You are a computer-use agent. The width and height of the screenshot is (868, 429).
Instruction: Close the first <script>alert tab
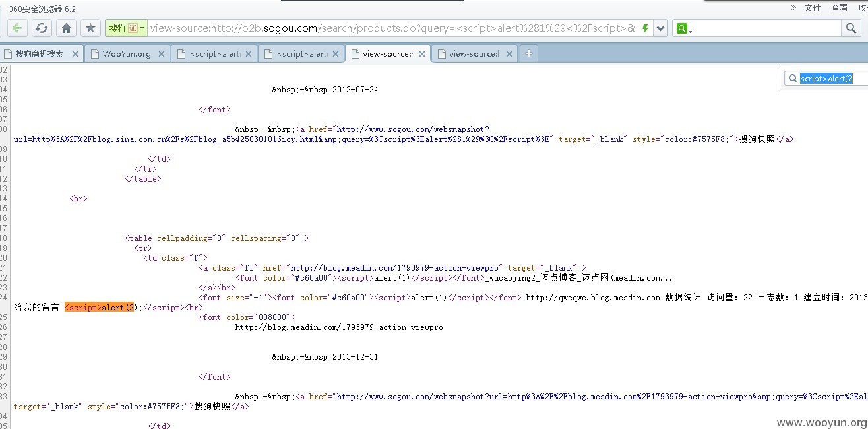click(x=249, y=54)
